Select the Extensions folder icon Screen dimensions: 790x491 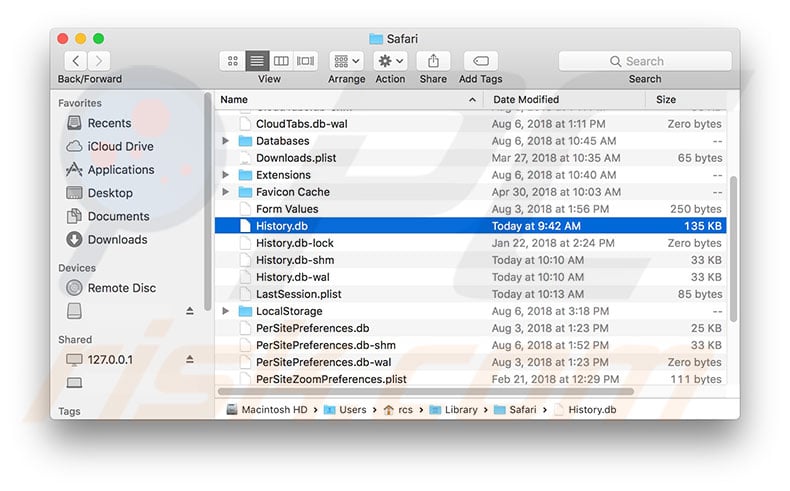(245, 175)
